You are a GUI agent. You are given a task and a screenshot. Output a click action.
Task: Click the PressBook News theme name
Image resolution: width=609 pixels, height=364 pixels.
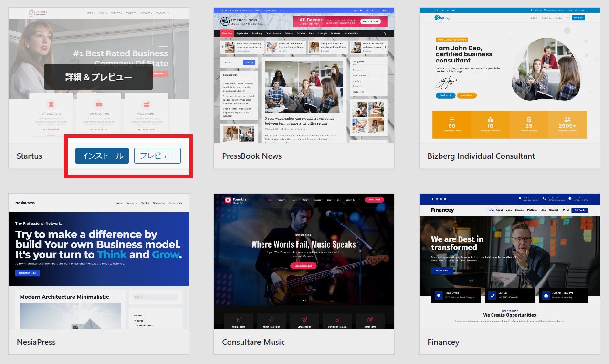point(252,156)
